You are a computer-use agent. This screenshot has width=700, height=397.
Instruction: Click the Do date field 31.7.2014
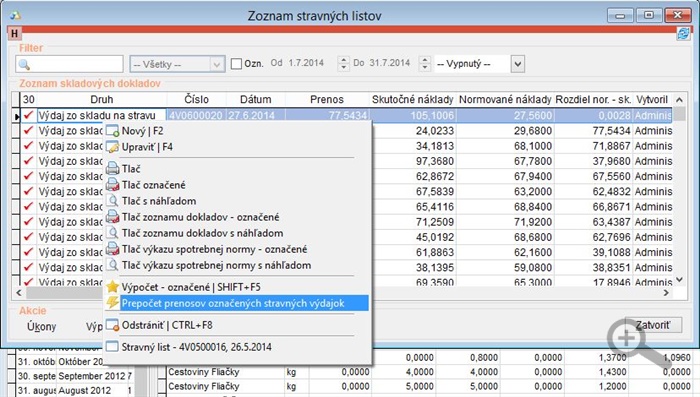[x=389, y=63]
